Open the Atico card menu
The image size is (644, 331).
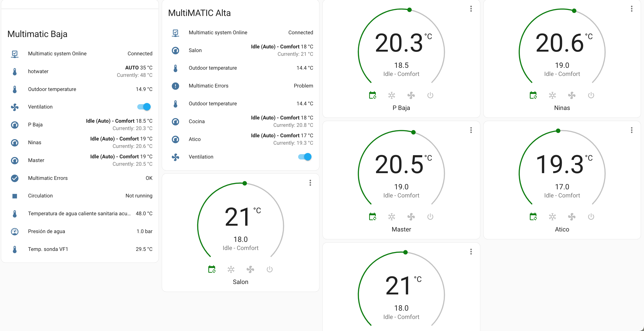coord(632,130)
